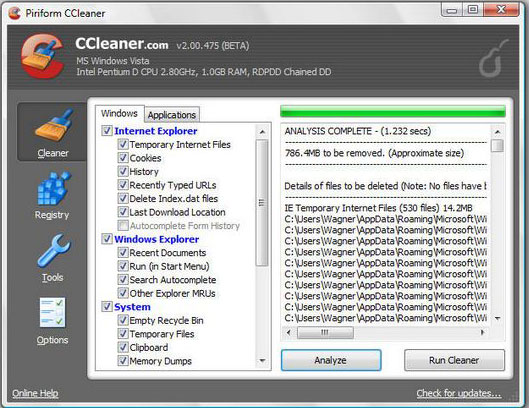This screenshot has height=408, width=529.
Task: Uncheck the Cookies checkbox
Action: 123,158
